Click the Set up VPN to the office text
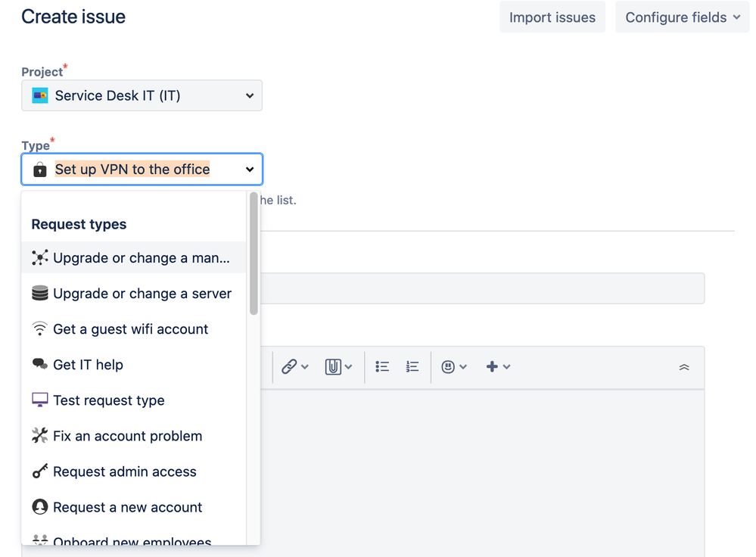Viewport: 756px width, 557px height. tap(132, 170)
